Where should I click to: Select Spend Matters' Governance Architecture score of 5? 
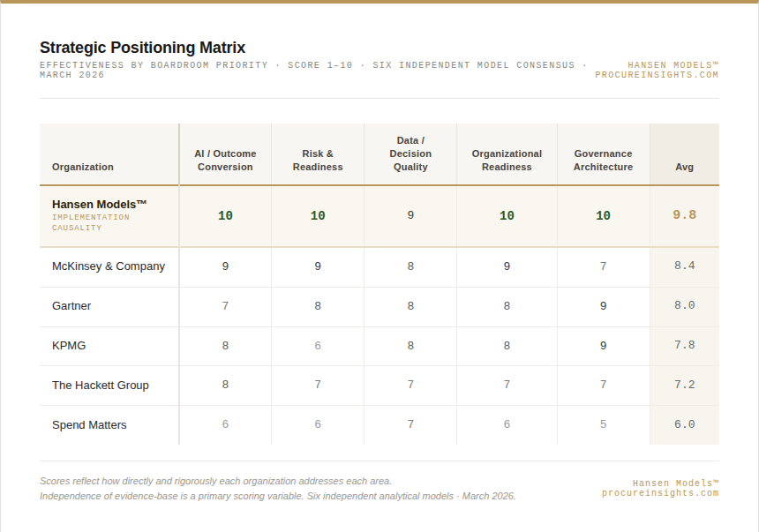(603, 424)
